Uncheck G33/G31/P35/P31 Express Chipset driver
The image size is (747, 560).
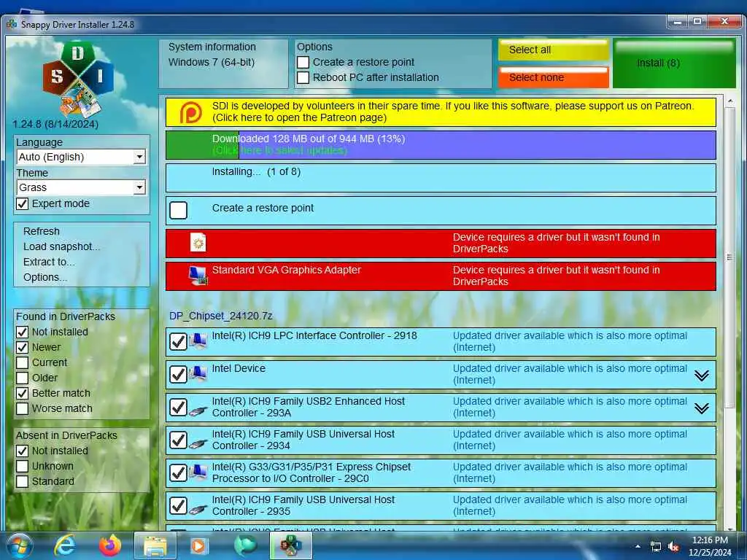point(179,472)
